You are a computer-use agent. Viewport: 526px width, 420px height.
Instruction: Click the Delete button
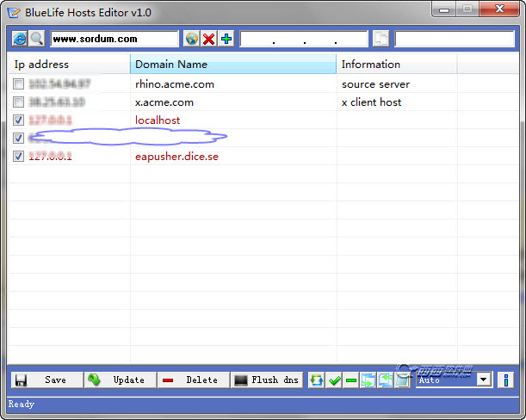coord(194,380)
